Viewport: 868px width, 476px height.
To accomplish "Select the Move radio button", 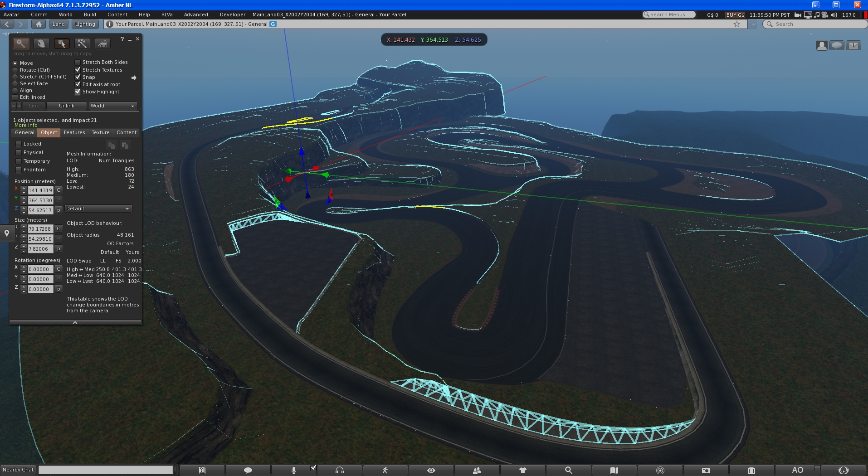I will [x=15, y=63].
